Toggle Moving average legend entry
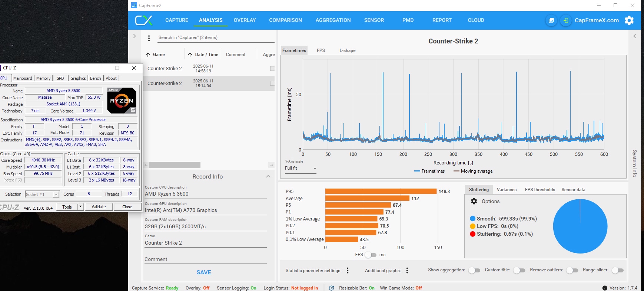The image size is (644, 291). [x=473, y=171]
